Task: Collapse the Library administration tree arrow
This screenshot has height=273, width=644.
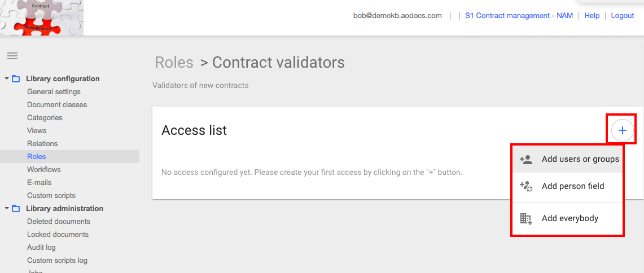Action: pos(7,208)
